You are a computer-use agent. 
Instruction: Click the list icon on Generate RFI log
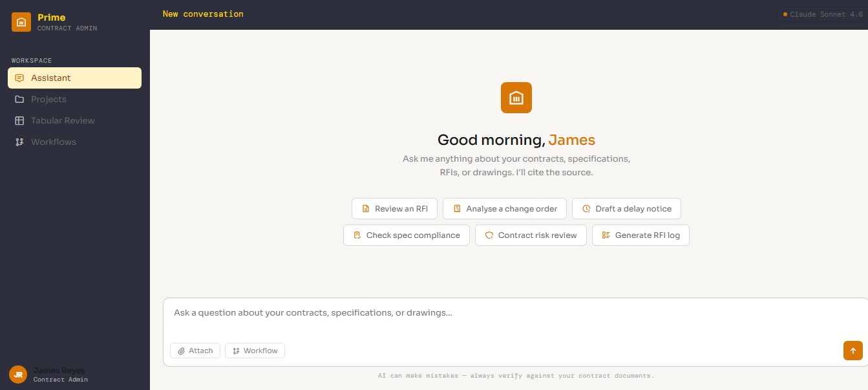(606, 235)
